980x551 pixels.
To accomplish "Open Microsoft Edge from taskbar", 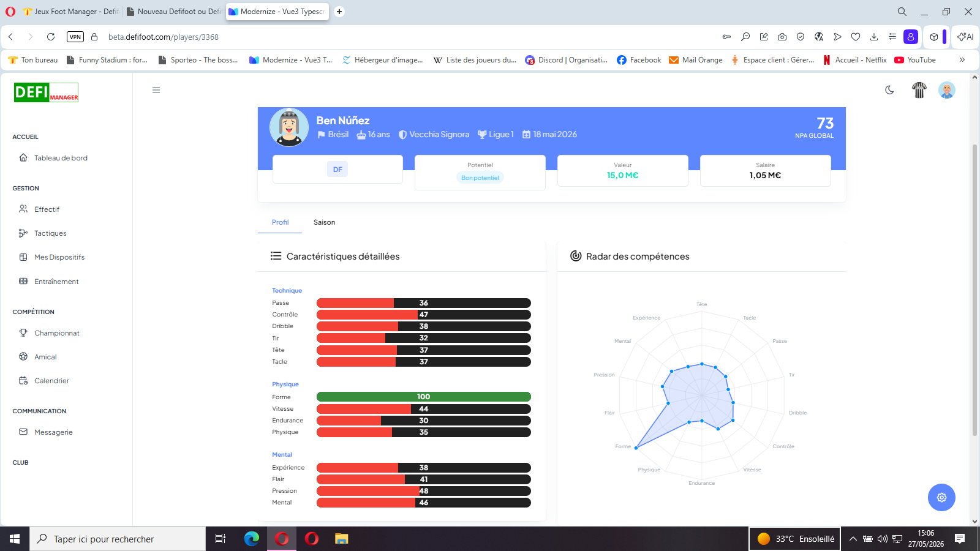I will tap(252, 539).
